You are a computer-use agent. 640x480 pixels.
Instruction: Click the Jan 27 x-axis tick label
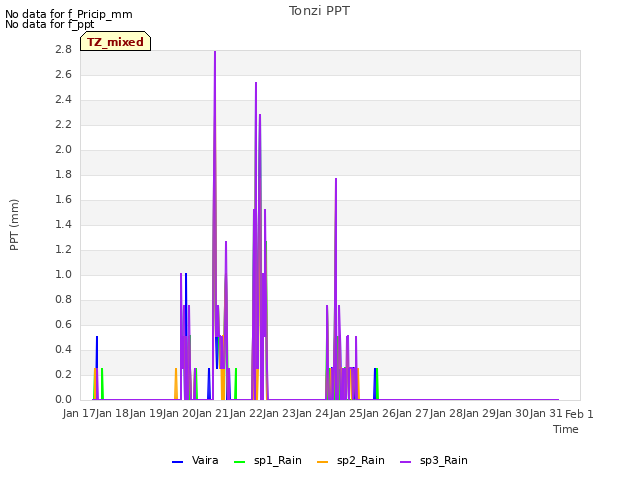(x=413, y=414)
